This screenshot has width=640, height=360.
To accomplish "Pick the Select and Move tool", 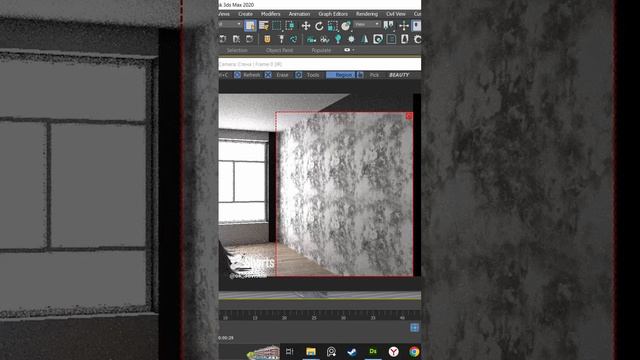I will 306,26.
